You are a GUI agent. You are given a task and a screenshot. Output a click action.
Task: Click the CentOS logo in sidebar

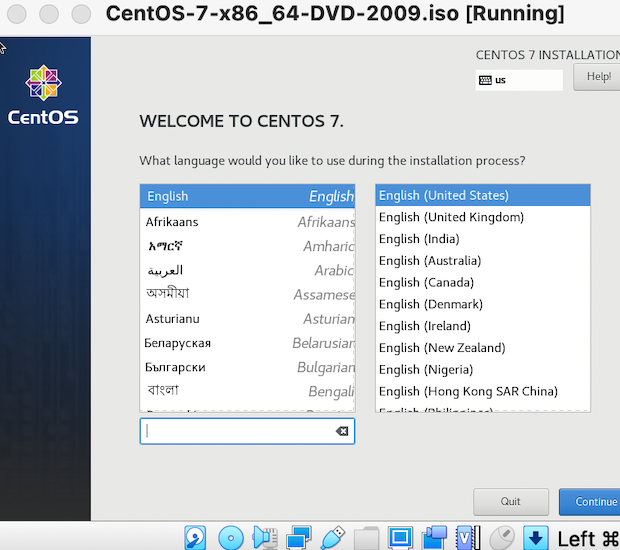[x=43, y=95]
